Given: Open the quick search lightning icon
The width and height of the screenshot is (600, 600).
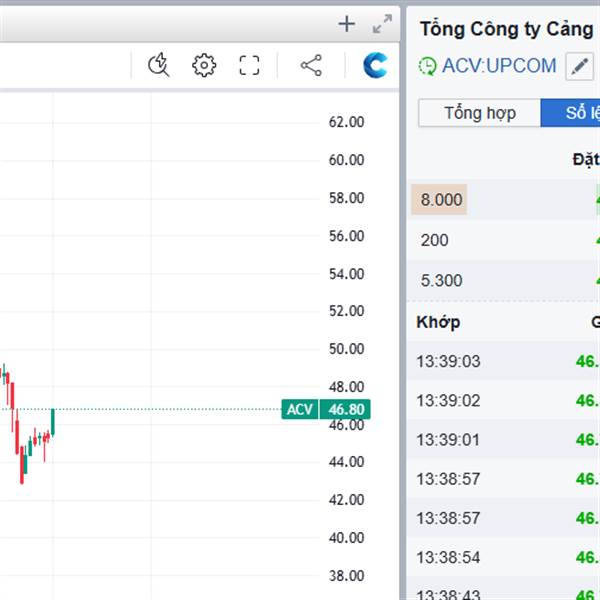Looking at the screenshot, I should coord(158,66).
